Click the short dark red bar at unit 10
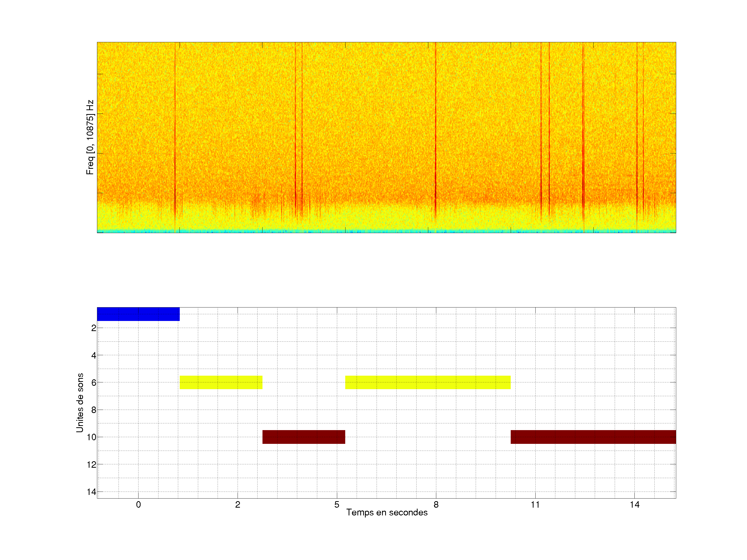 point(303,437)
